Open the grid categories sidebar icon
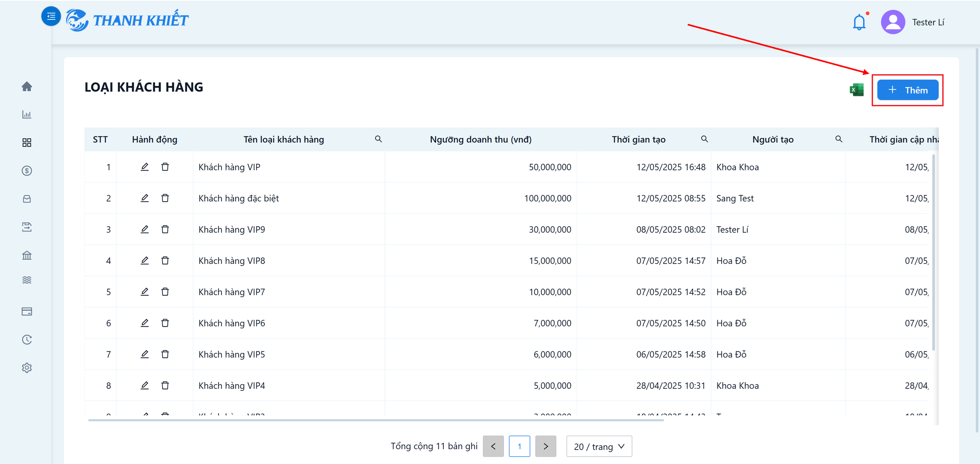Screen dimensions: 980x464 27,143
